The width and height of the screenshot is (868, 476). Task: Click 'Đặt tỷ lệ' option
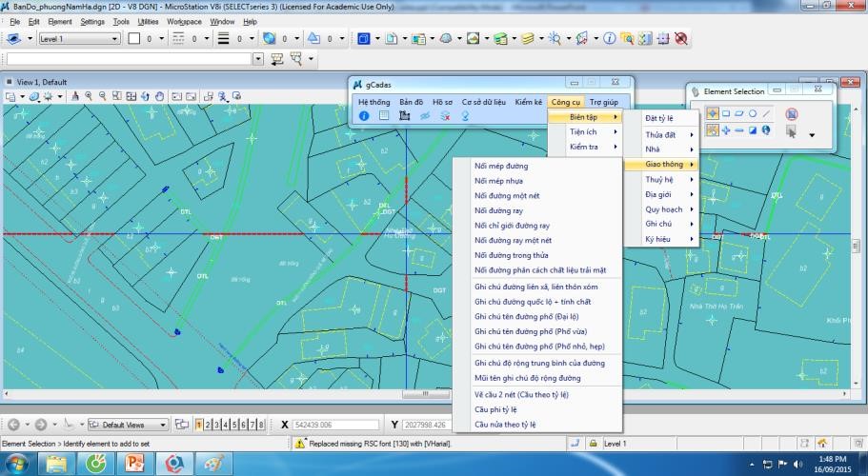pos(659,118)
